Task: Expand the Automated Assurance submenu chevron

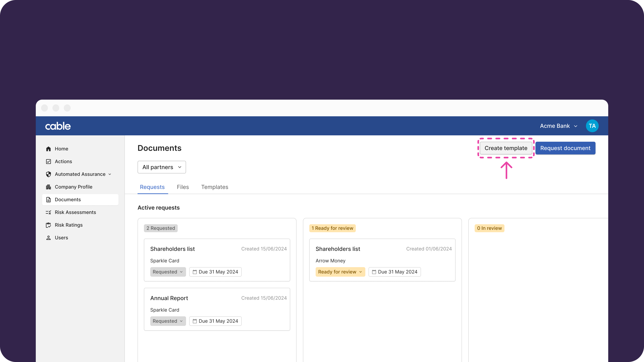Action: pos(110,174)
